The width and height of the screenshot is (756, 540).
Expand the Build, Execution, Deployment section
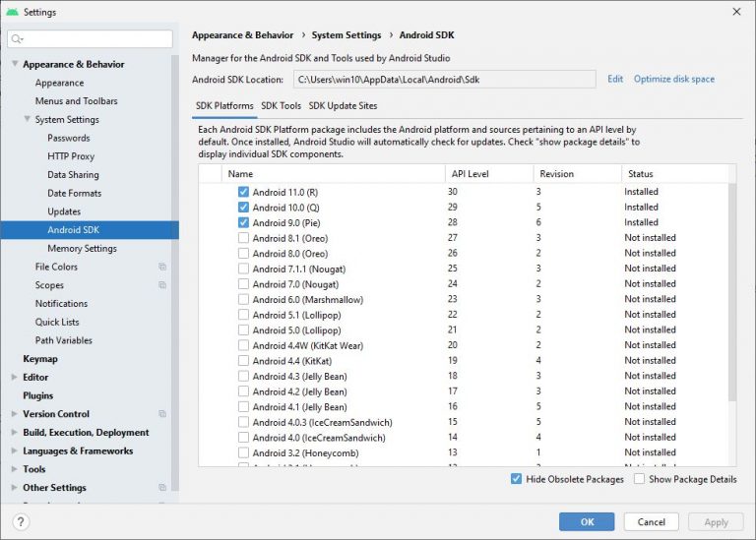click(x=14, y=433)
